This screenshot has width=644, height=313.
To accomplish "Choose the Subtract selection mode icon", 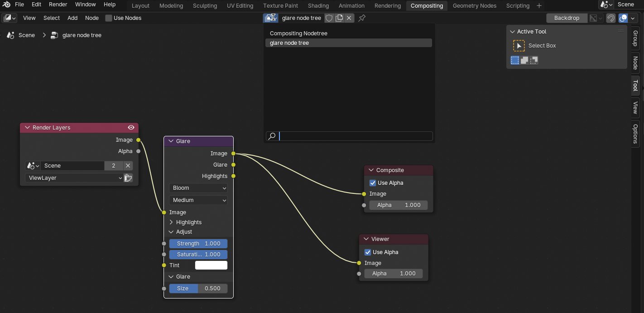I will point(534,60).
